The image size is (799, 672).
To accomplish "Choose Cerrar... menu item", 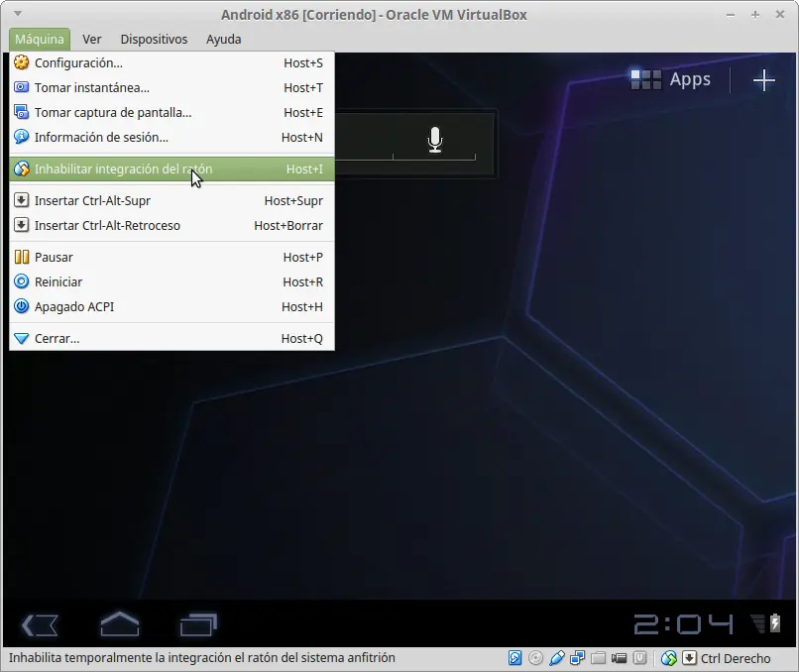I will pos(171,339).
